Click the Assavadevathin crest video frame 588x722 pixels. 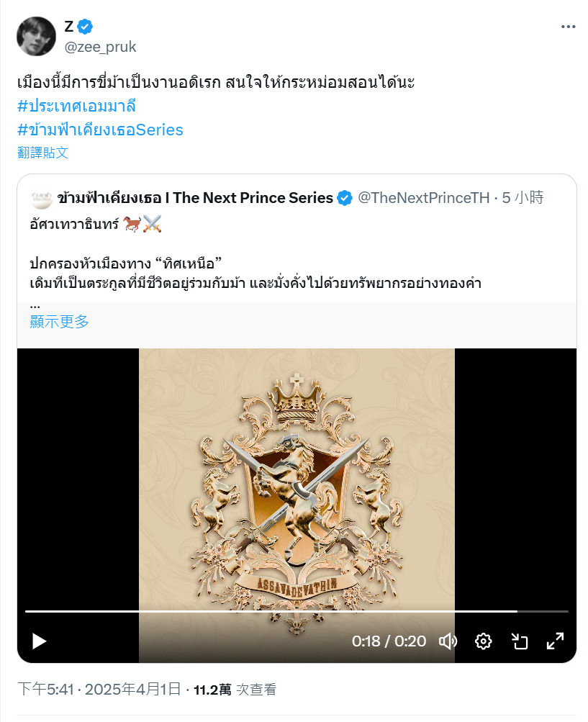tap(297, 479)
